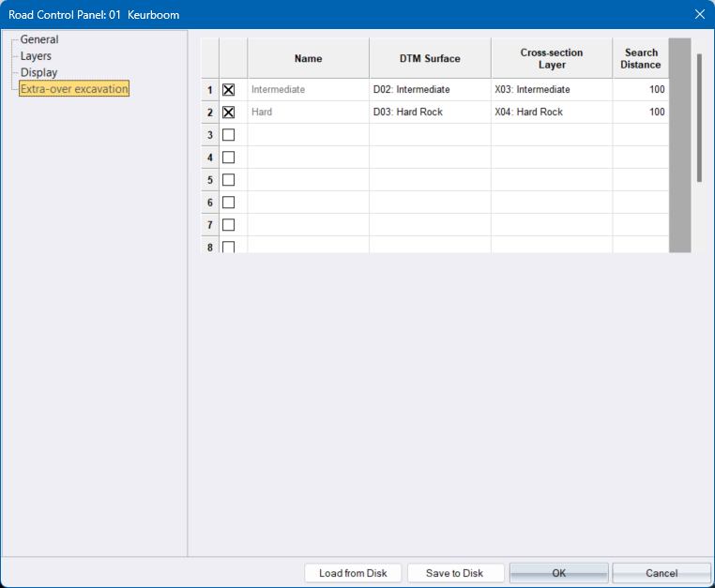Tick the checkbox in row 5
The image size is (715, 588).
point(228,180)
